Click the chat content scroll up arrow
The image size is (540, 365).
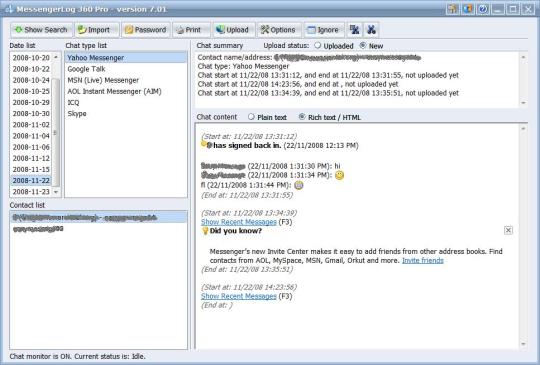click(x=523, y=128)
